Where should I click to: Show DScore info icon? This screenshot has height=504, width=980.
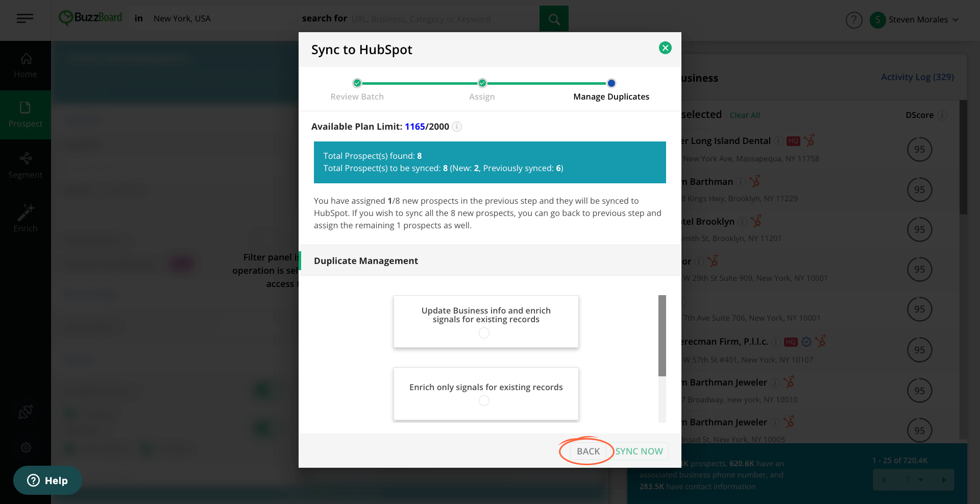coord(942,115)
